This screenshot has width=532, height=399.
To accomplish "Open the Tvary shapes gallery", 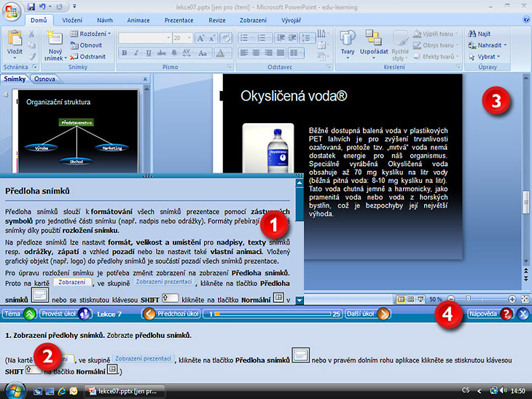I will pyautogui.click(x=348, y=44).
